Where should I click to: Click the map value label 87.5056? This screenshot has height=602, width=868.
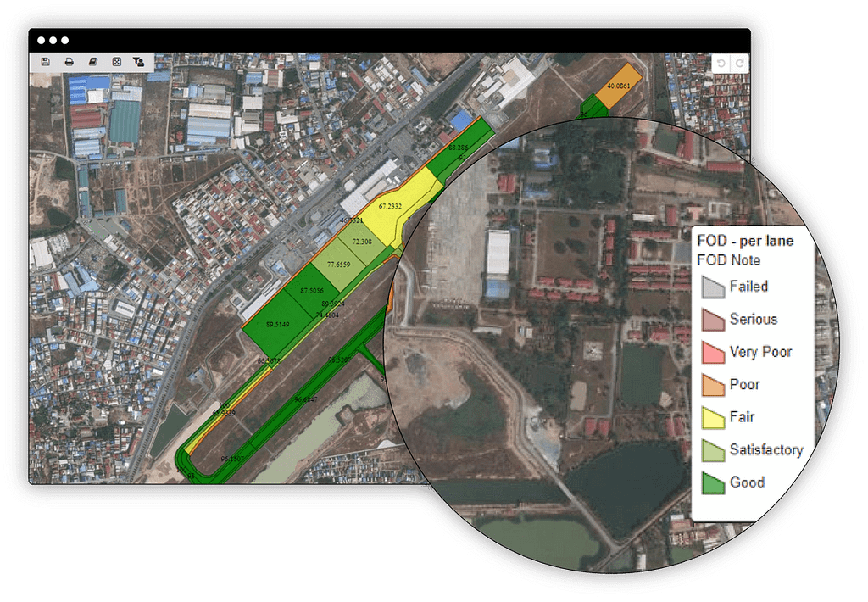point(312,291)
